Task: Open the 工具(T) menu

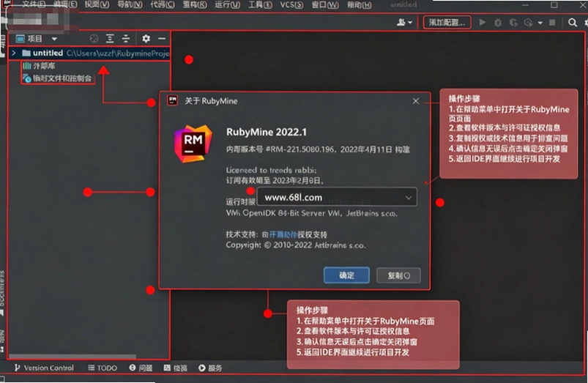Action: pos(260,4)
